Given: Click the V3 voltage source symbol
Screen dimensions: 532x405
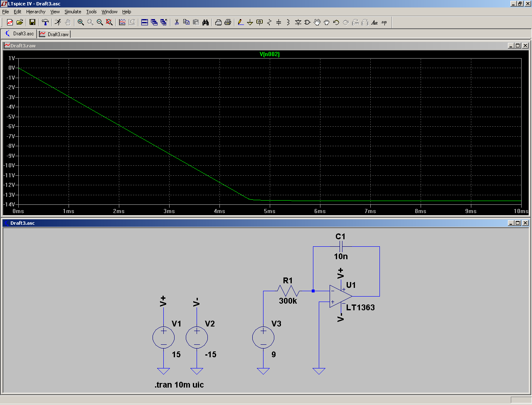Looking at the screenshot, I should click(x=264, y=337).
